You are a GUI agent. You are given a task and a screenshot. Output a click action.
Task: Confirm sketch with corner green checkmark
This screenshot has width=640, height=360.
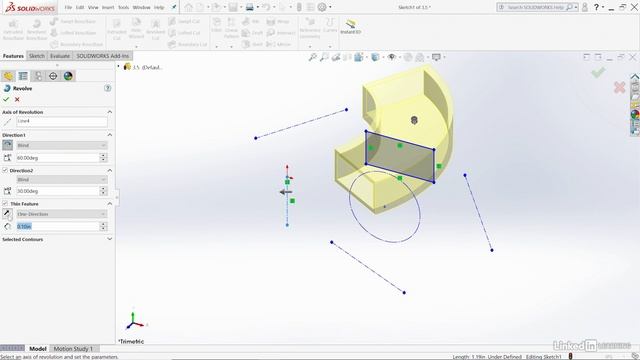pyautogui.click(x=598, y=73)
